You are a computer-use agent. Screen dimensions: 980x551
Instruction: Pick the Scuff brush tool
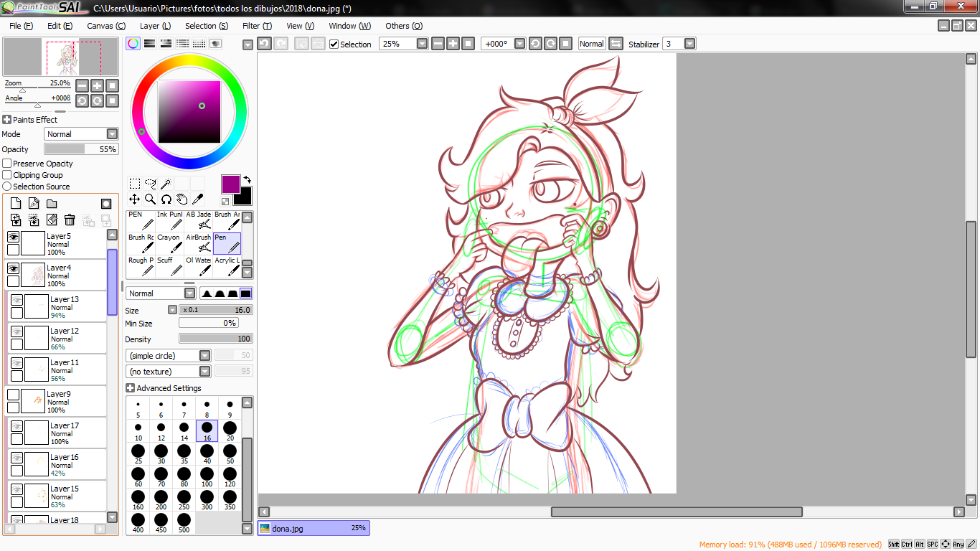point(169,267)
